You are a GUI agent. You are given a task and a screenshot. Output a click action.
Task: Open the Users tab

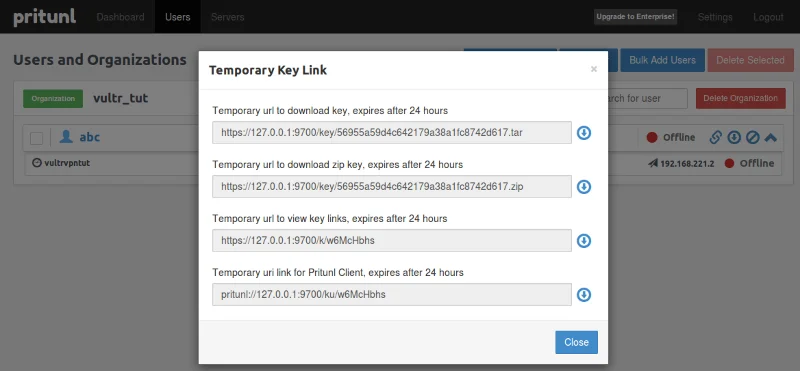[178, 17]
